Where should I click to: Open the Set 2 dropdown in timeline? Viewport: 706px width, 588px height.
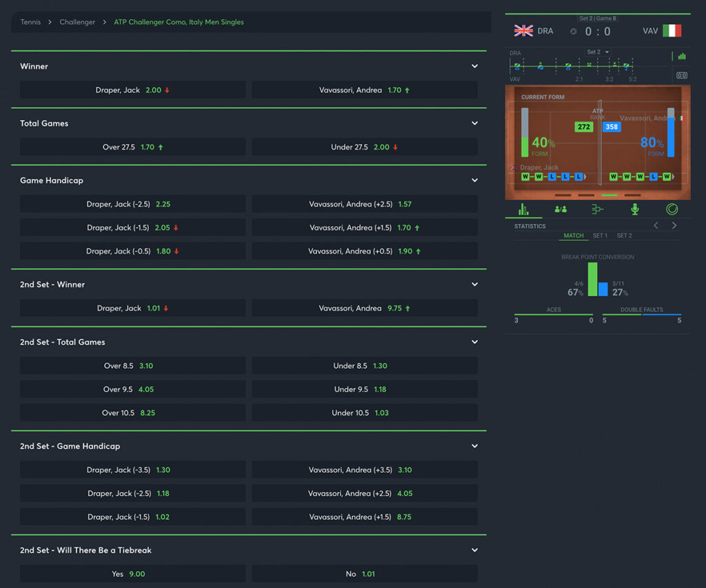(598, 52)
